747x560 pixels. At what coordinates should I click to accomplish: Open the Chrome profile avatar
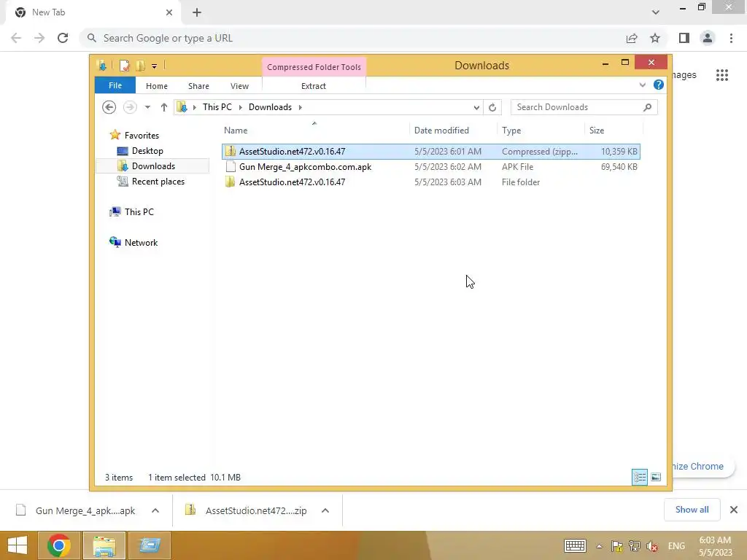pyautogui.click(x=708, y=38)
